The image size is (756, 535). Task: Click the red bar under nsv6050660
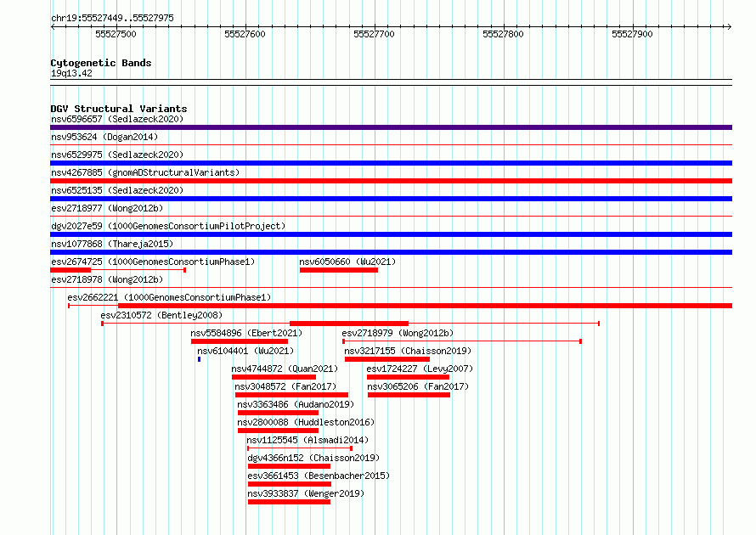338,270
